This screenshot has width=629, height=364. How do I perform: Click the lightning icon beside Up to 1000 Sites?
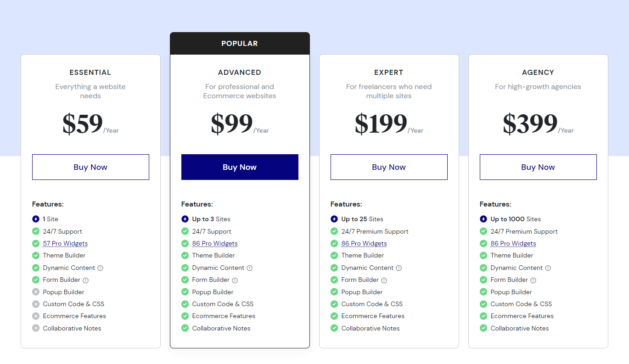pos(483,219)
